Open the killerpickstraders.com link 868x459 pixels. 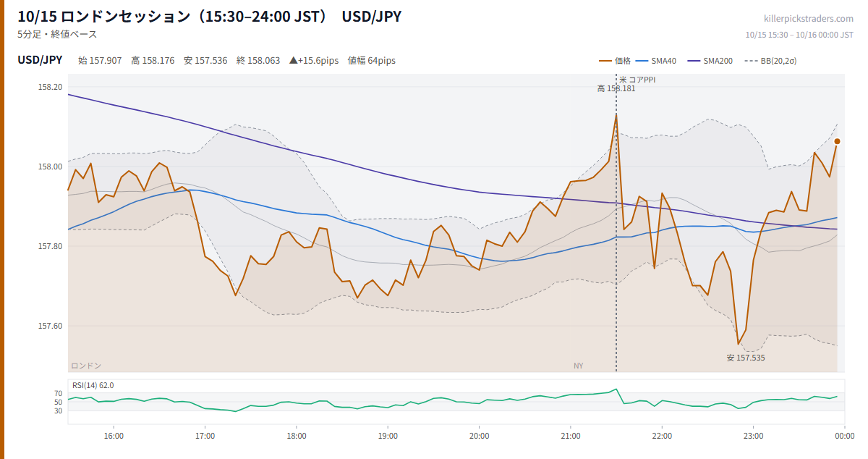809,19
